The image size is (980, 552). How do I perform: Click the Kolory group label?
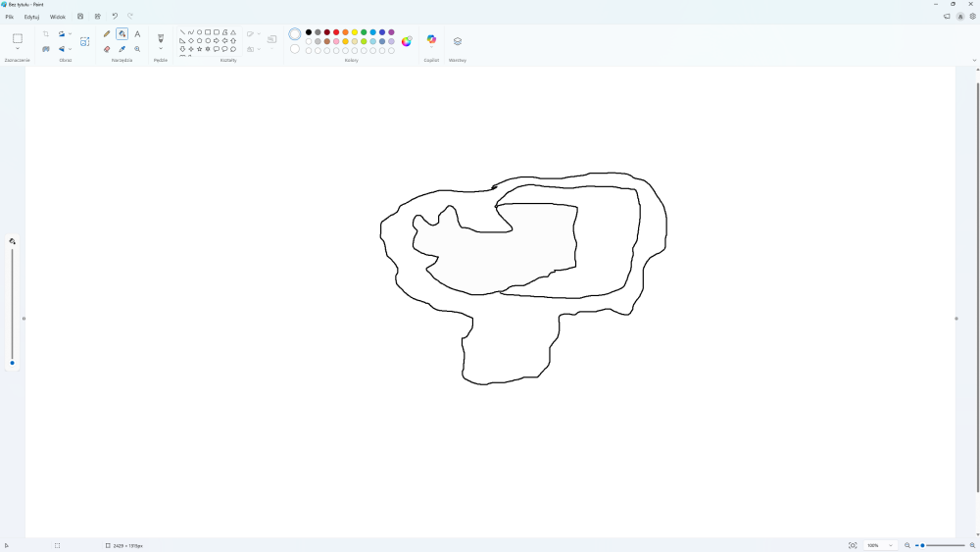(x=351, y=61)
